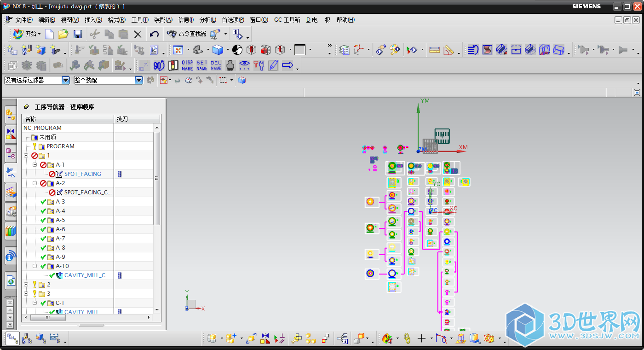
Task: Collapse the tree node 1
Action: point(26,156)
